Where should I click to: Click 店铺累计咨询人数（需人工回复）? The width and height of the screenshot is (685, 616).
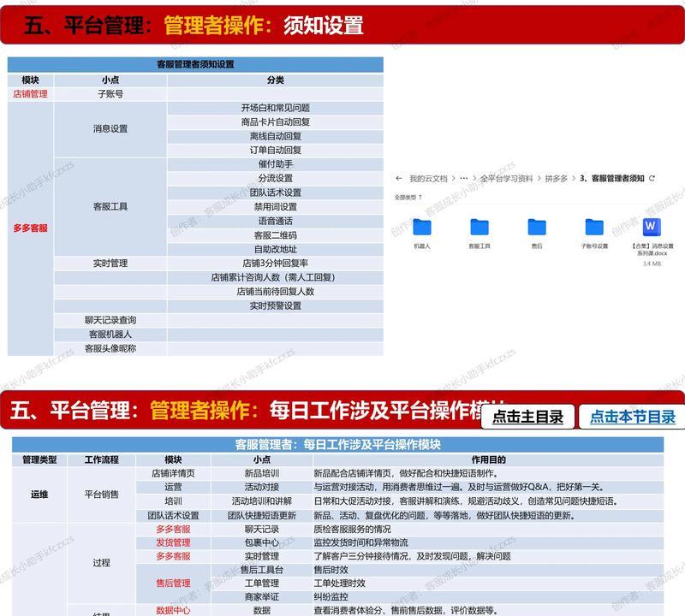pos(275,277)
